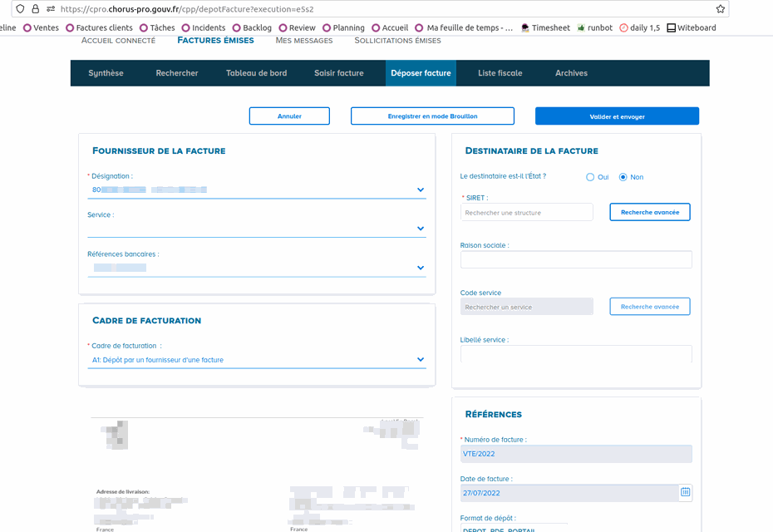
Task: Select Non for destinataire est l'État
Action: [623, 177]
